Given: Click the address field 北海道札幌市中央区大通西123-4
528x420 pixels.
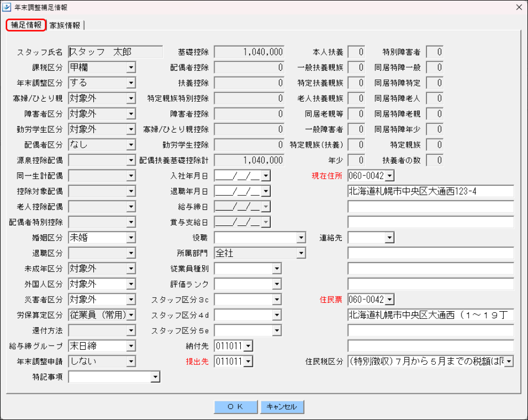Looking at the screenshot, I should tap(431, 191).
